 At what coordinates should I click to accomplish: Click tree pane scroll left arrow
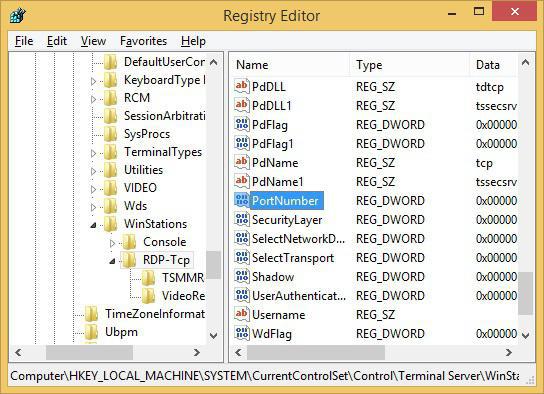pyautogui.click(x=18, y=352)
